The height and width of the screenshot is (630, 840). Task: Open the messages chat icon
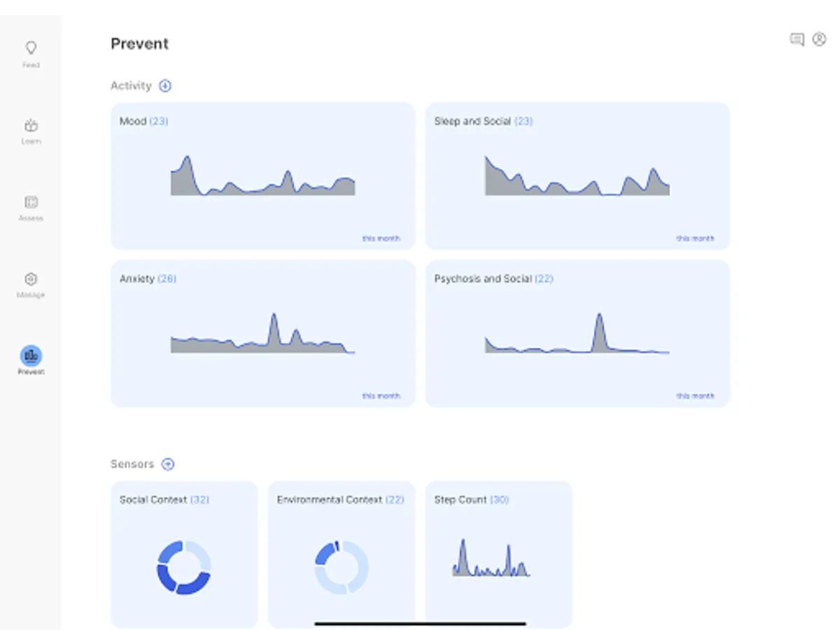click(797, 40)
